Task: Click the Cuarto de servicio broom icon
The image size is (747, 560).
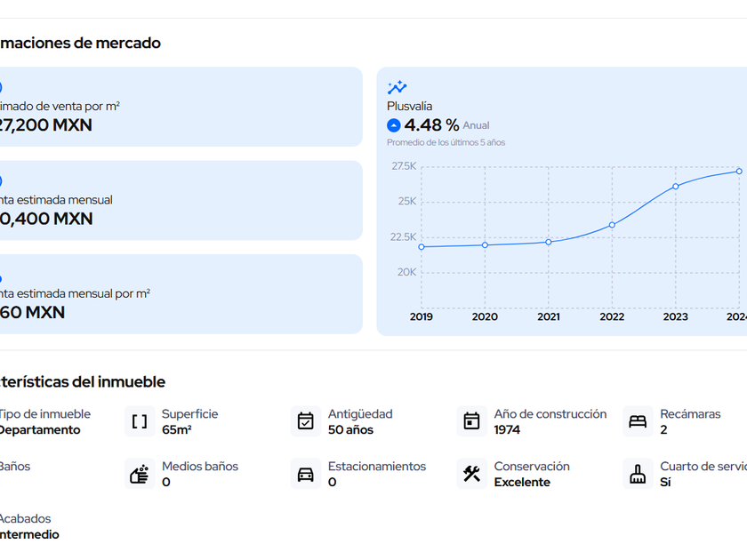Action: pos(638,474)
